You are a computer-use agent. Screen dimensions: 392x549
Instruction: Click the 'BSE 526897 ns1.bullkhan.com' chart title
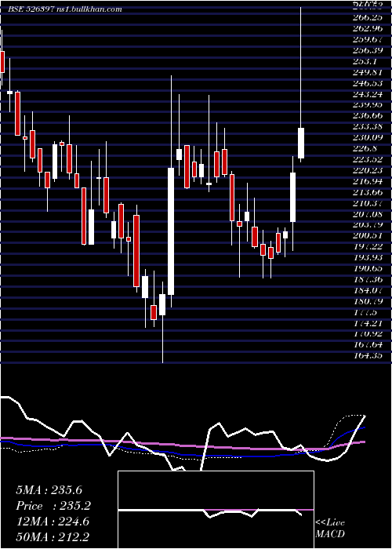65,9
